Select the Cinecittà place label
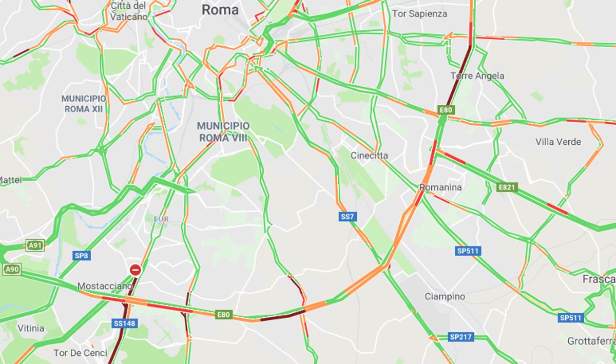This screenshot has height=364, width=616. (x=370, y=156)
